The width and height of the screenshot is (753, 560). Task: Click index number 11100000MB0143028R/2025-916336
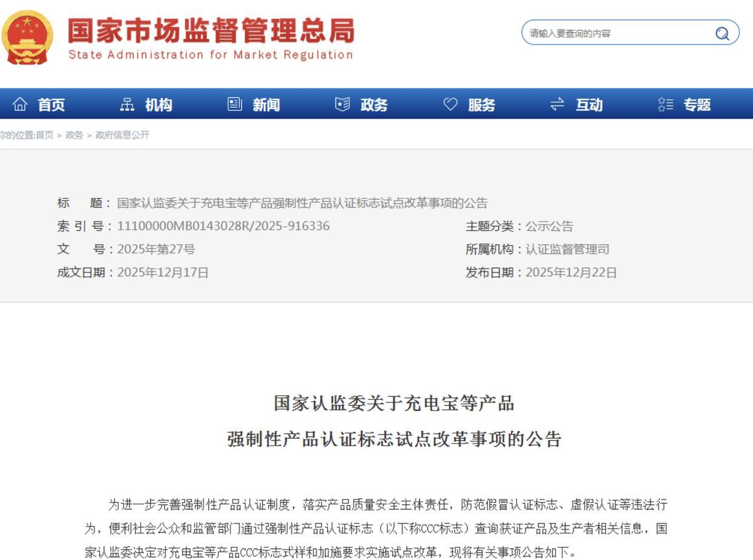coord(223,226)
